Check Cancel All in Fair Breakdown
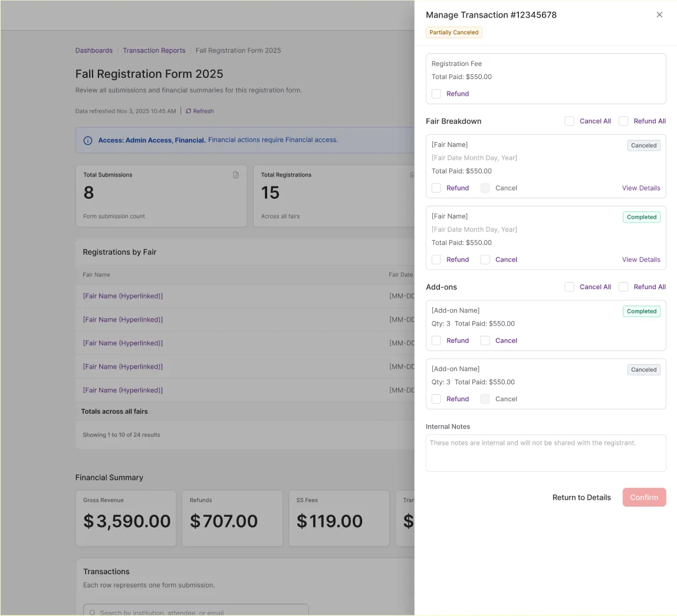This screenshot has height=616, width=677. [570, 121]
